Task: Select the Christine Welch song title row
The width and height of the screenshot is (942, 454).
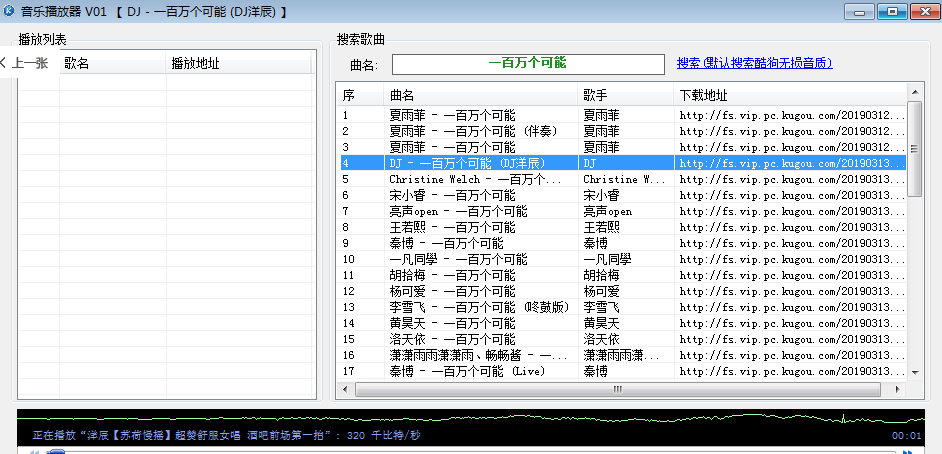Action: tap(475, 179)
